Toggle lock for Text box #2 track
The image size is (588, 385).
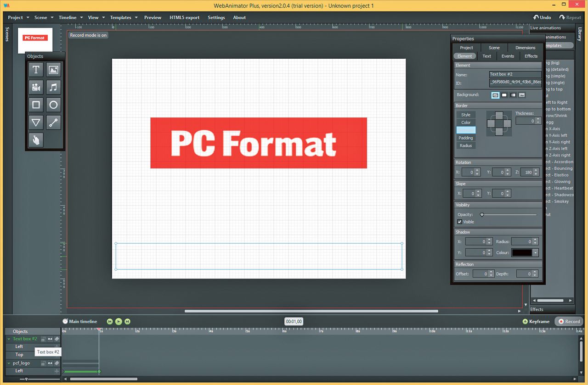43,339
